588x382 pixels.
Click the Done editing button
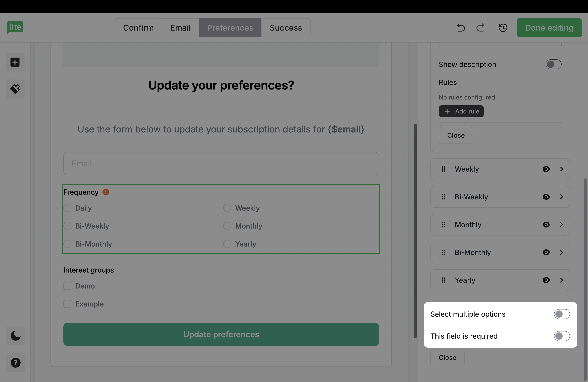coord(549,28)
